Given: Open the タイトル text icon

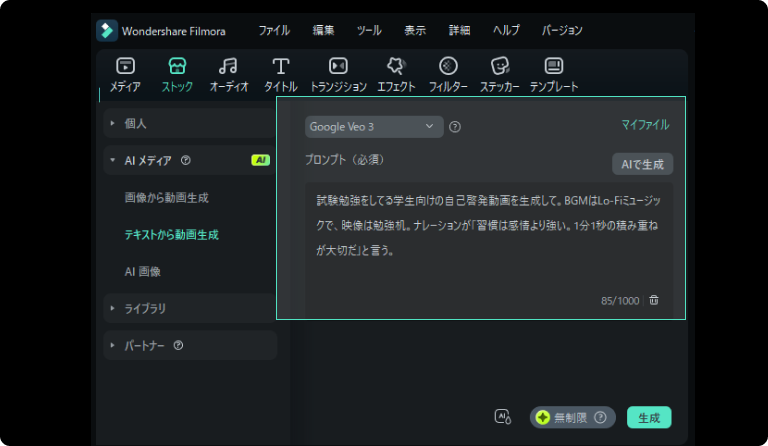Looking at the screenshot, I should 281,66.
